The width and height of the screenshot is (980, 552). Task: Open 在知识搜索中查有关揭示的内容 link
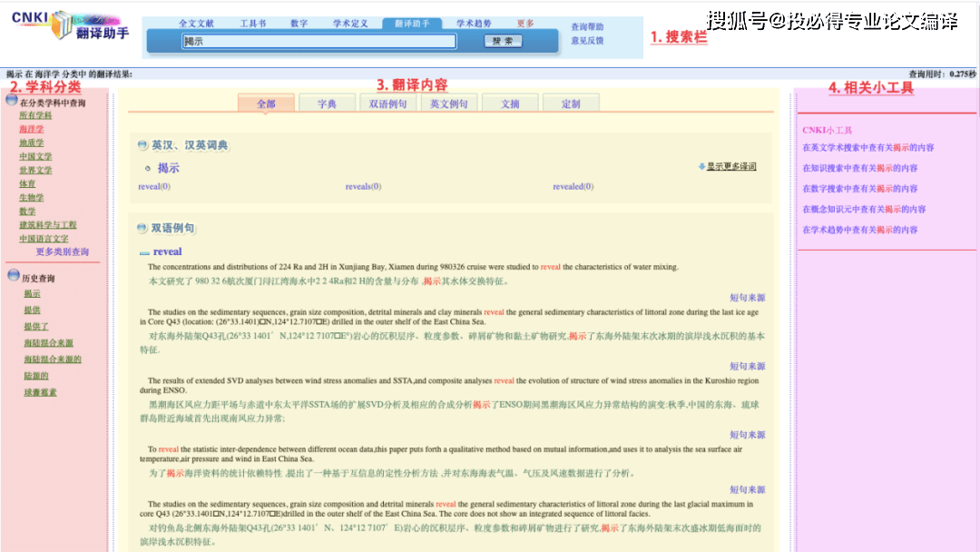860,168
